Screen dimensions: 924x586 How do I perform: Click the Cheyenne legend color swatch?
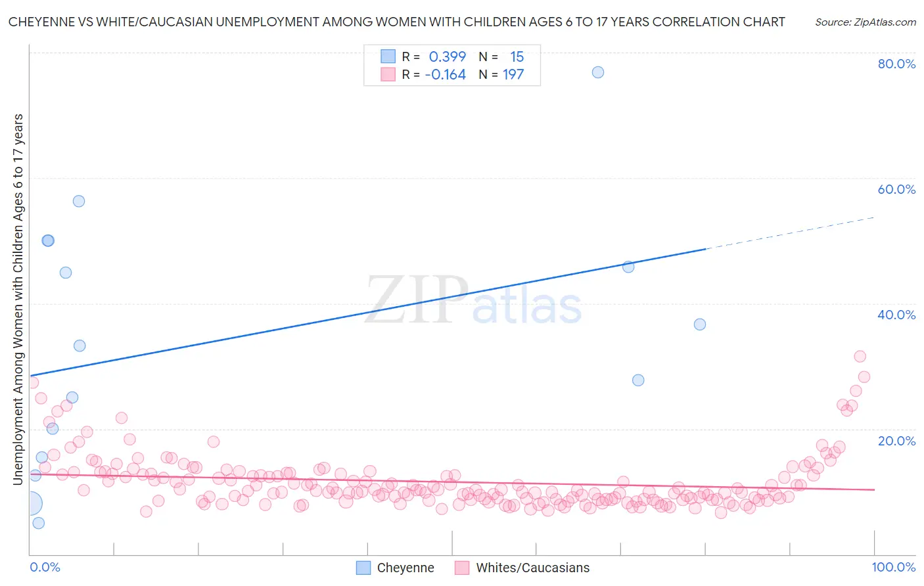363,568
